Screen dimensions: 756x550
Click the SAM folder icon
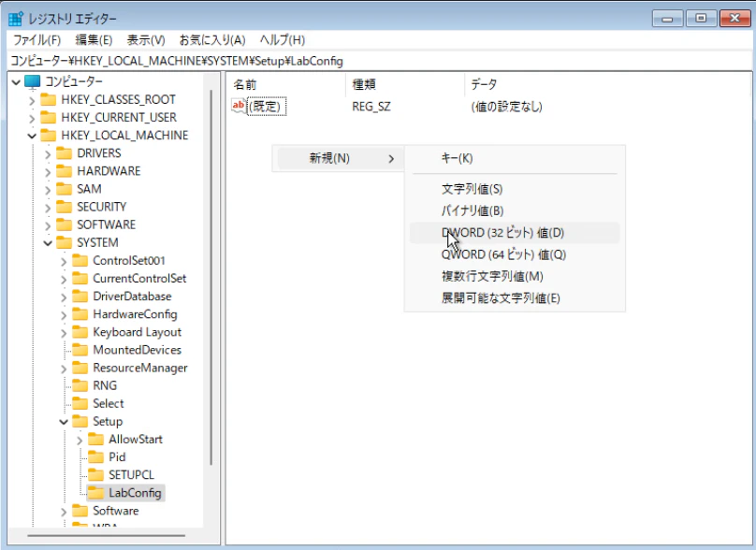point(64,189)
